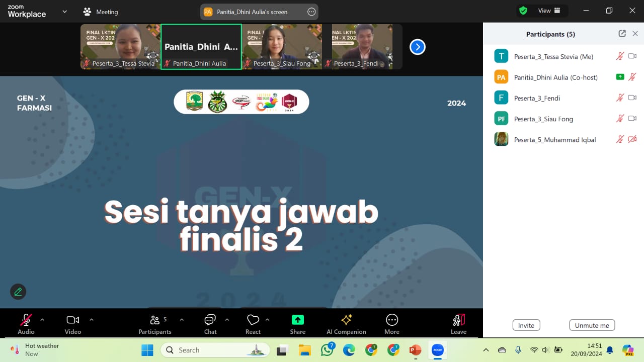Pop out the Participants panel
644x362 pixels.
click(622, 34)
